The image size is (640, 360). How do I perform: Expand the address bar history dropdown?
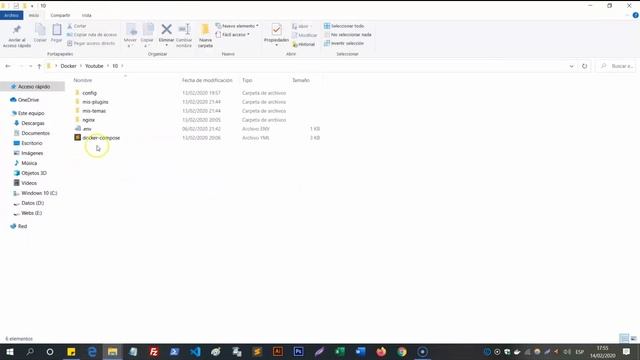click(571, 66)
